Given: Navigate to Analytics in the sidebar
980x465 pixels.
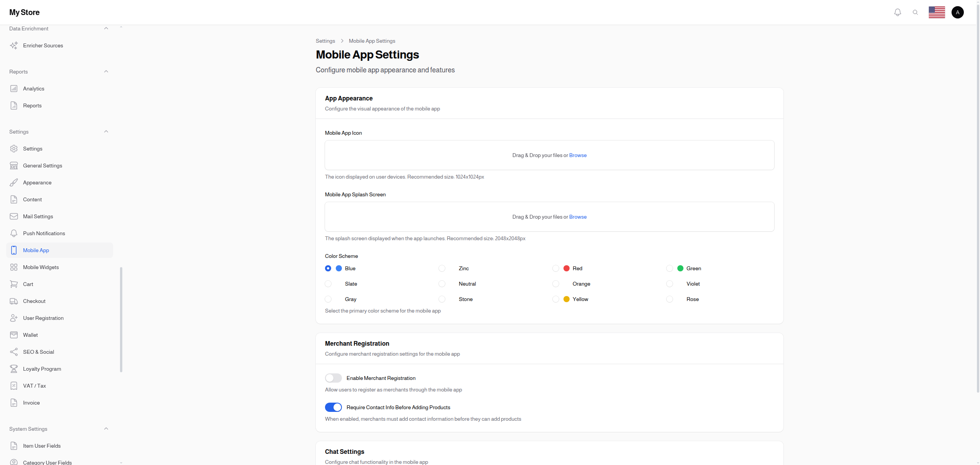Looking at the screenshot, I should tap(33, 89).
